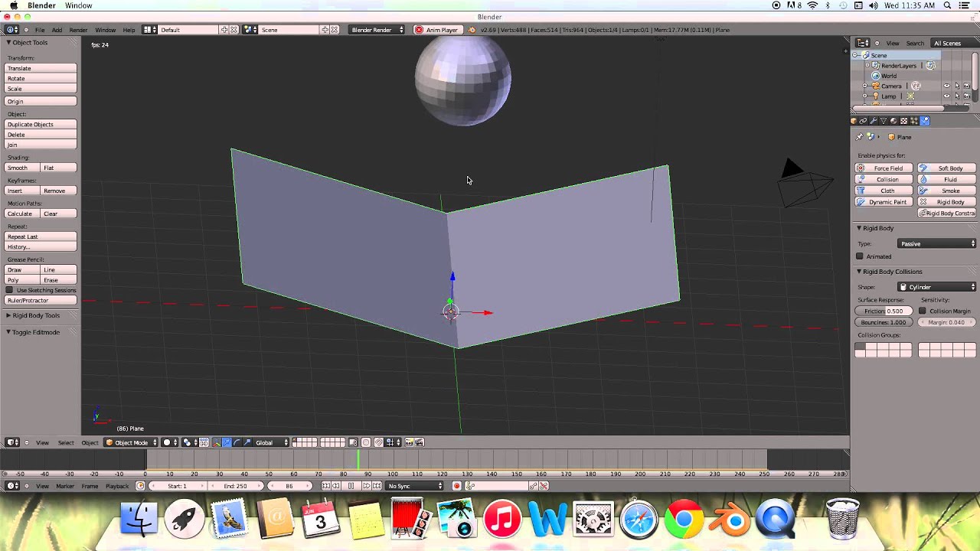
Task: Open the Object Mode dropdown
Action: [131, 442]
